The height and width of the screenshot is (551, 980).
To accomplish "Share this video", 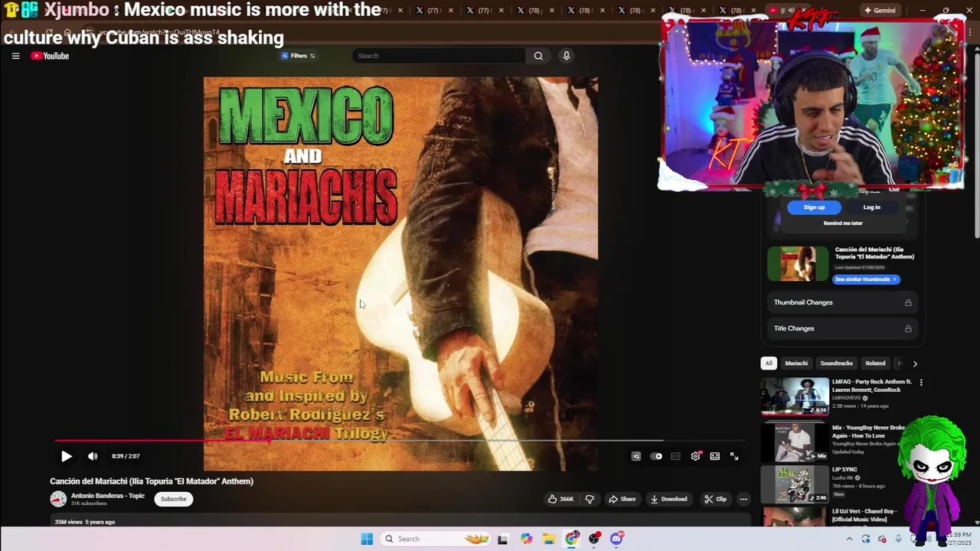I will point(622,499).
